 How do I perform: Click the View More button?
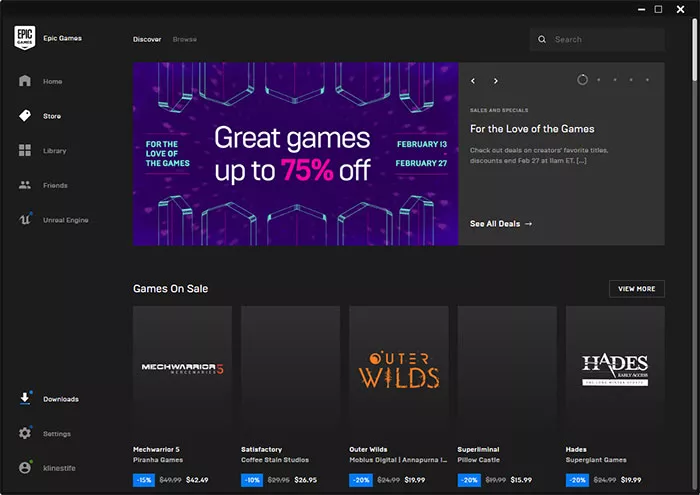coord(636,289)
